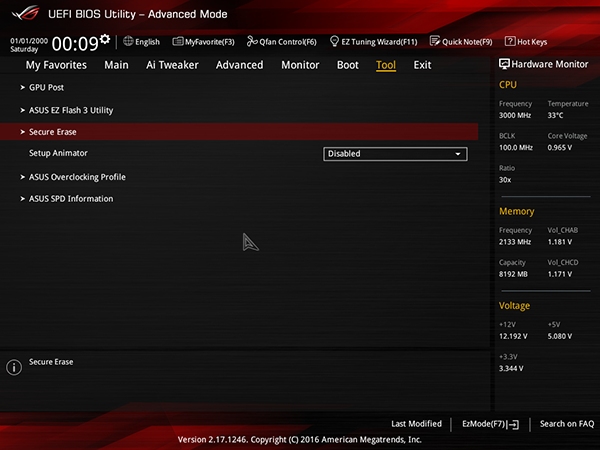Click the Vol_CHAB 1.181 V value

pyautogui.click(x=560, y=242)
